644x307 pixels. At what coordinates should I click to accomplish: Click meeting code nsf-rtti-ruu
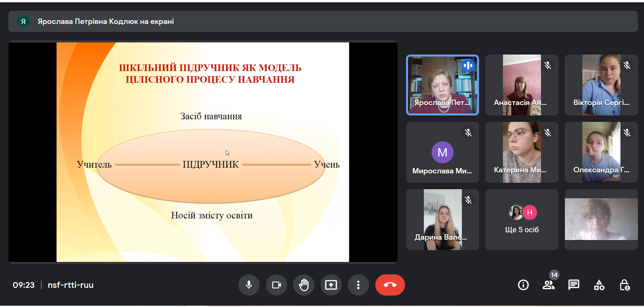pos(71,285)
